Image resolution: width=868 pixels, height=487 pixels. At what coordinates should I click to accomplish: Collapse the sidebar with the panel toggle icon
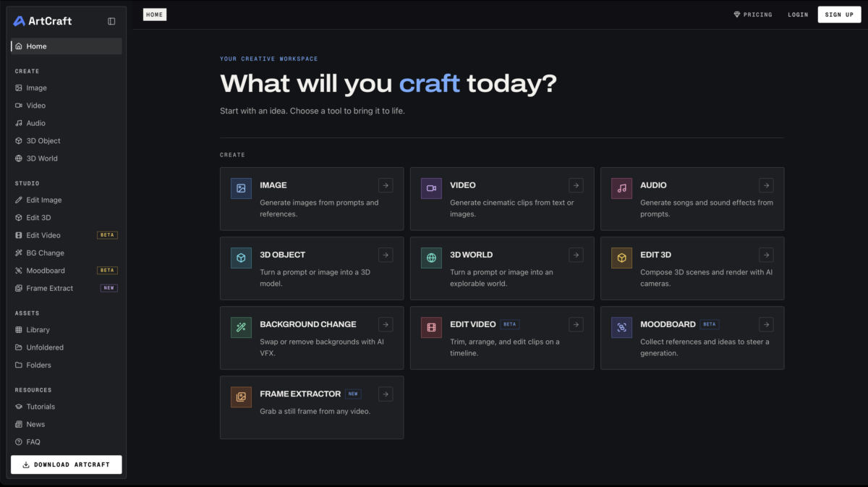111,21
